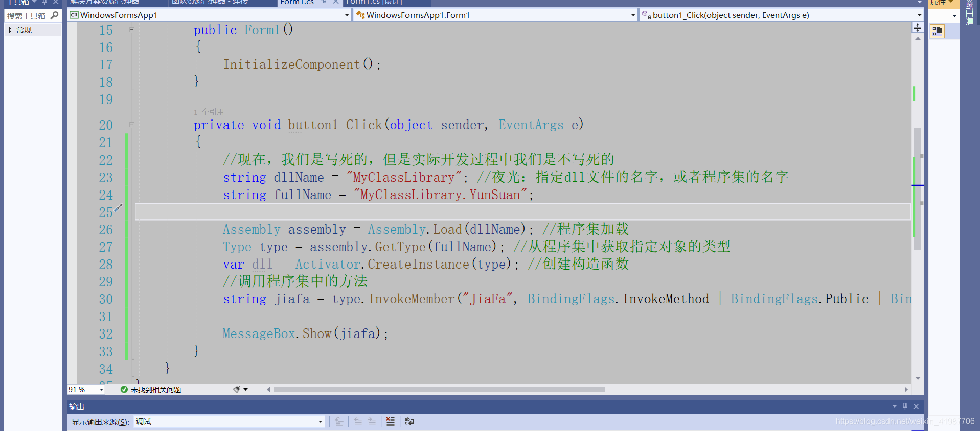Go to next message in output
Image resolution: width=980 pixels, height=431 pixels.
tap(372, 421)
